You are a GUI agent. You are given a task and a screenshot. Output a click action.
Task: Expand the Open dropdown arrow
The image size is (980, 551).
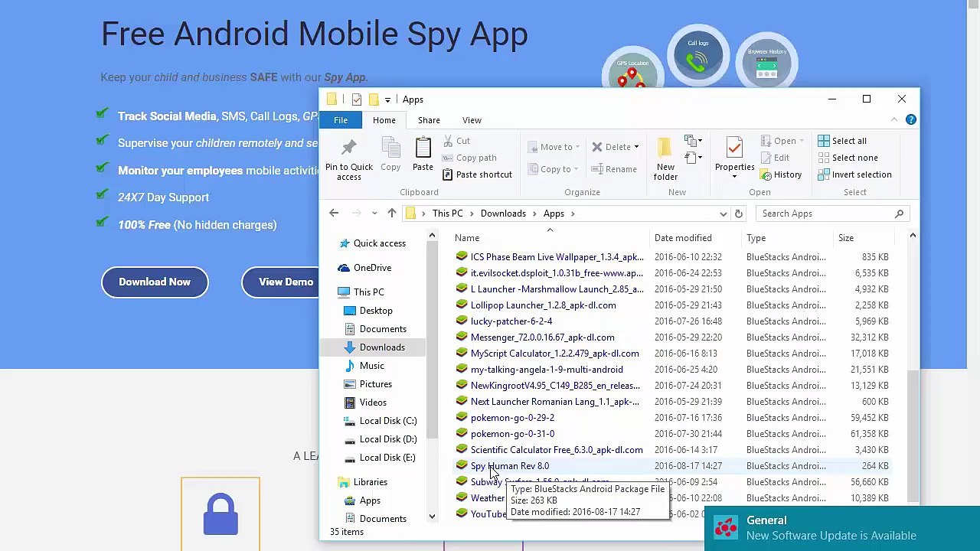coord(802,141)
